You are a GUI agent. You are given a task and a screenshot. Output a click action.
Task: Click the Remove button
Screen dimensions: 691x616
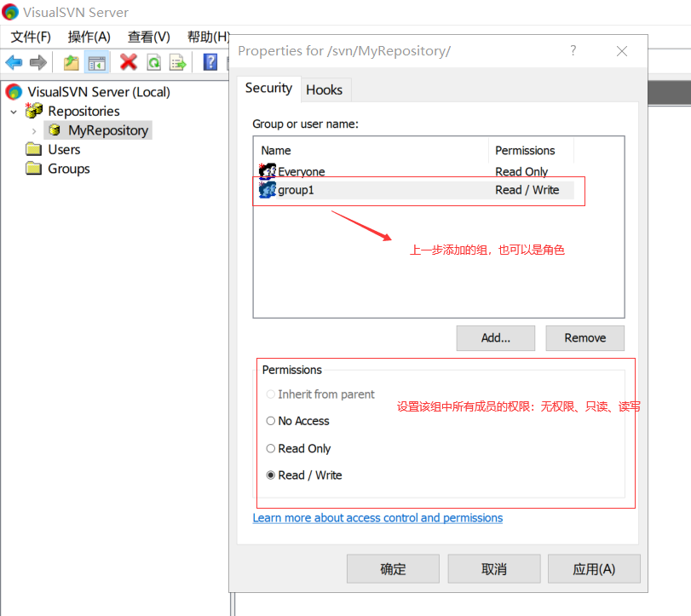click(x=584, y=338)
